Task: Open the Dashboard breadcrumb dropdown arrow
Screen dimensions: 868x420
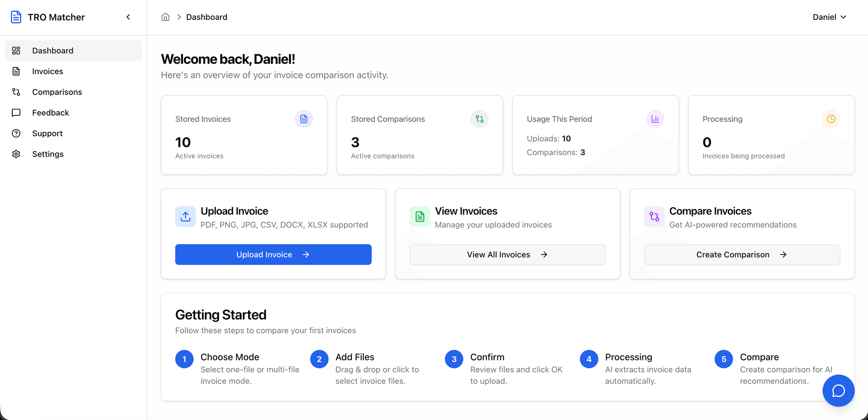Action: coord(179,16)
